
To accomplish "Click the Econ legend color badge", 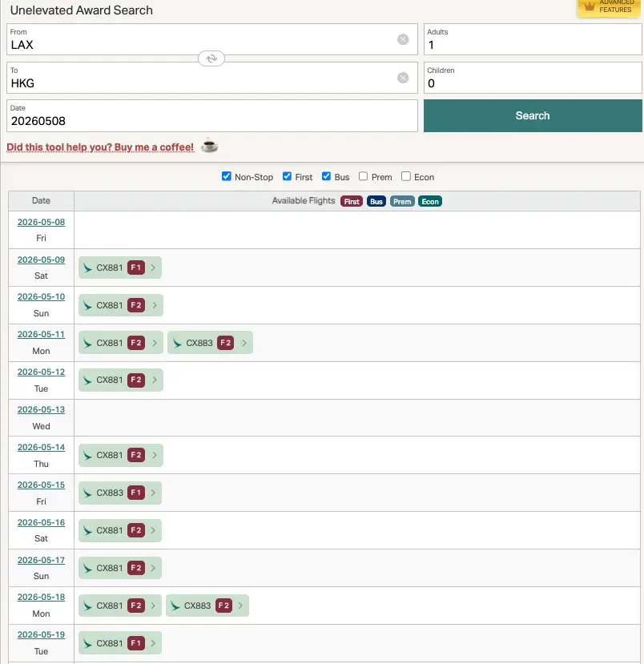I will (430, 201).
